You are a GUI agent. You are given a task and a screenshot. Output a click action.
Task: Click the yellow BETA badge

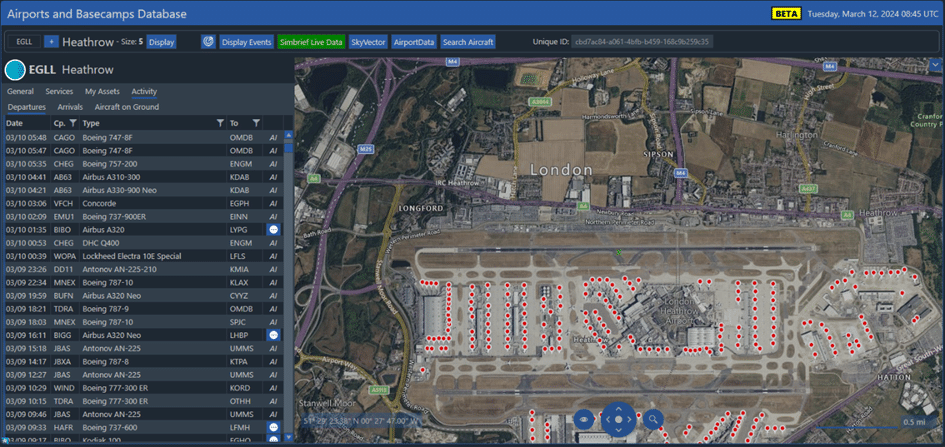click(786, 13)
